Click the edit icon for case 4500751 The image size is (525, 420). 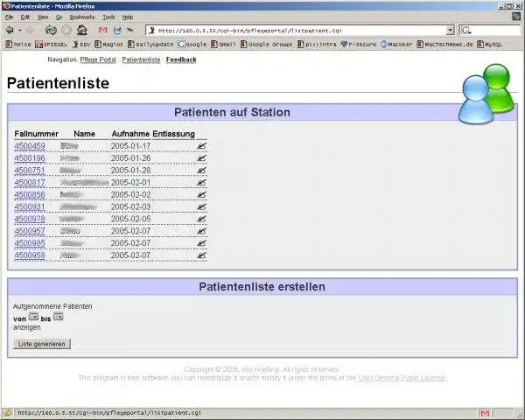click(x=201, y=170)
